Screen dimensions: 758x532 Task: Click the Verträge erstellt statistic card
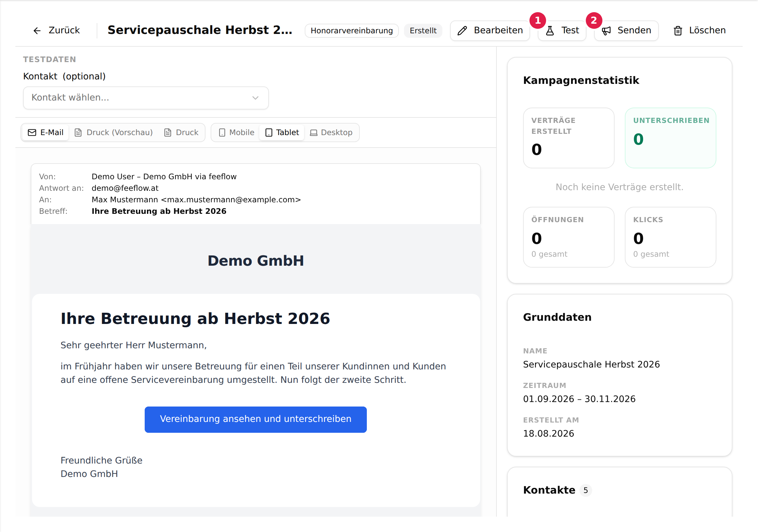point(568,138)
